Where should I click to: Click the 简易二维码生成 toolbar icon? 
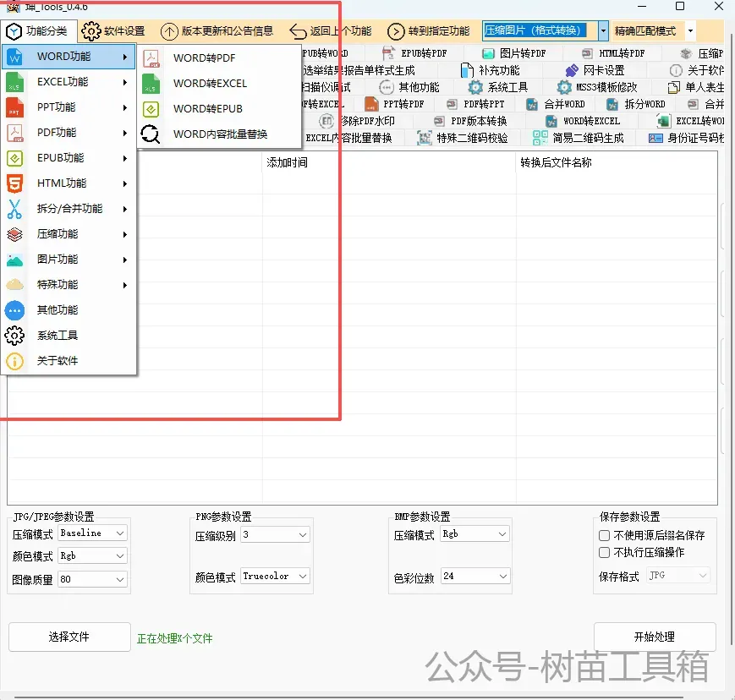pos(540,138)
